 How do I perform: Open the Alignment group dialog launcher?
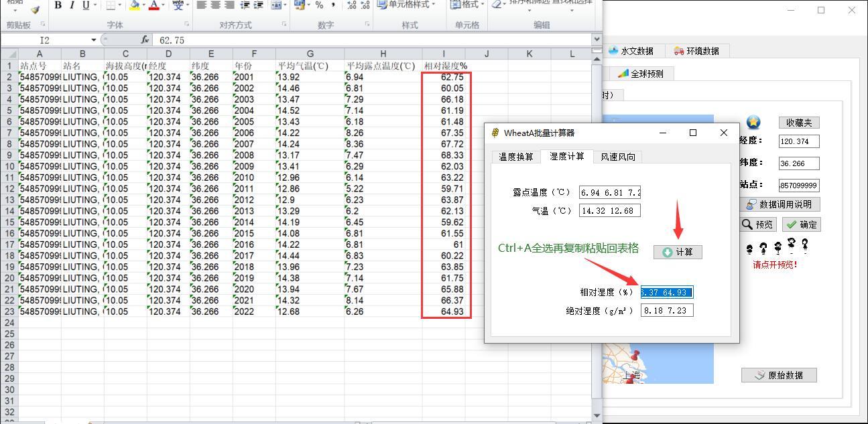[x=285, y=25]
